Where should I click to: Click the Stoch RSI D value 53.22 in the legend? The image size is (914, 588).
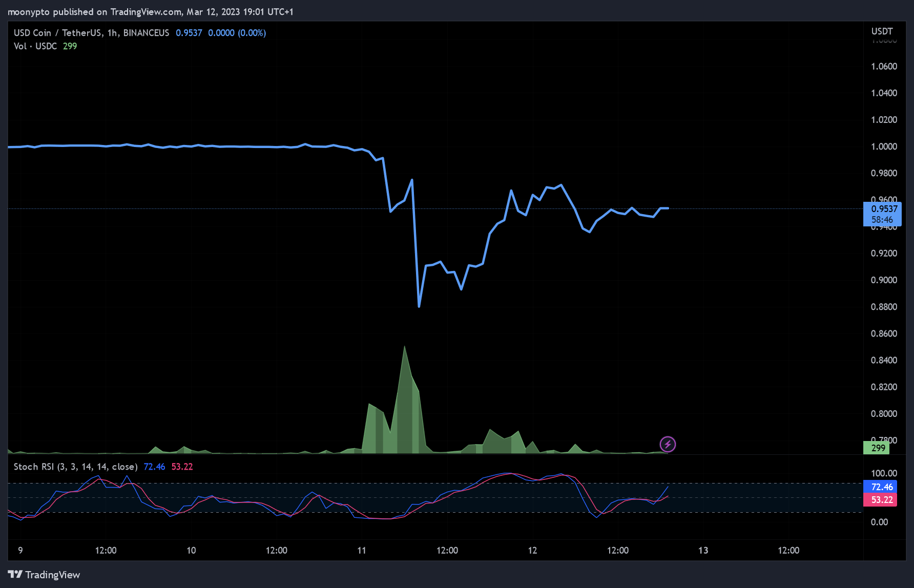pyautogui.click(x=182, y=467)
